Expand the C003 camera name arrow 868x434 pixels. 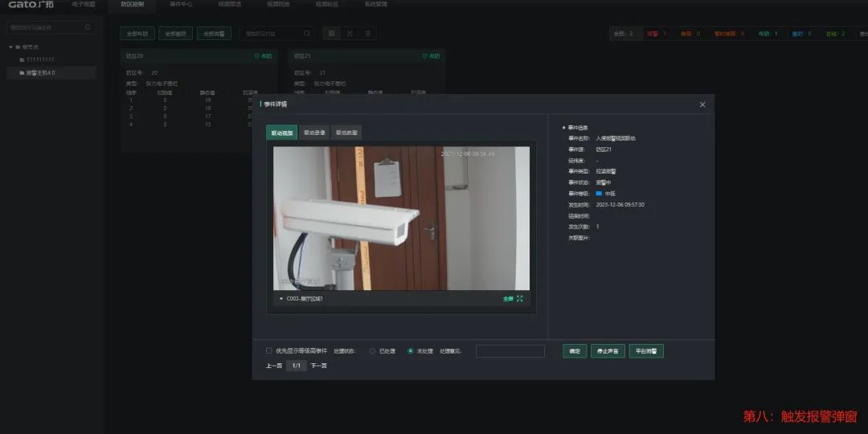pos(280,298)
